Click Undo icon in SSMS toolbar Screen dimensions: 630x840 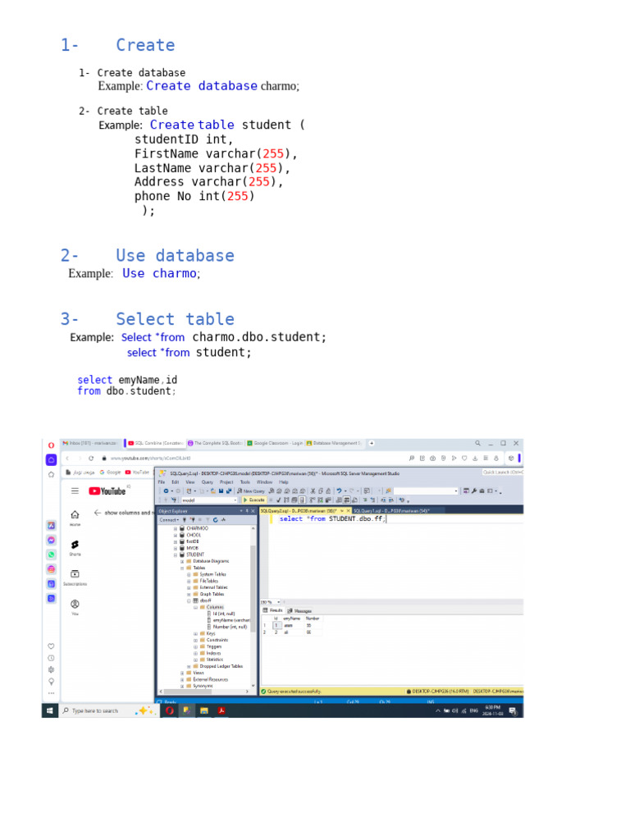click(339, 491)
